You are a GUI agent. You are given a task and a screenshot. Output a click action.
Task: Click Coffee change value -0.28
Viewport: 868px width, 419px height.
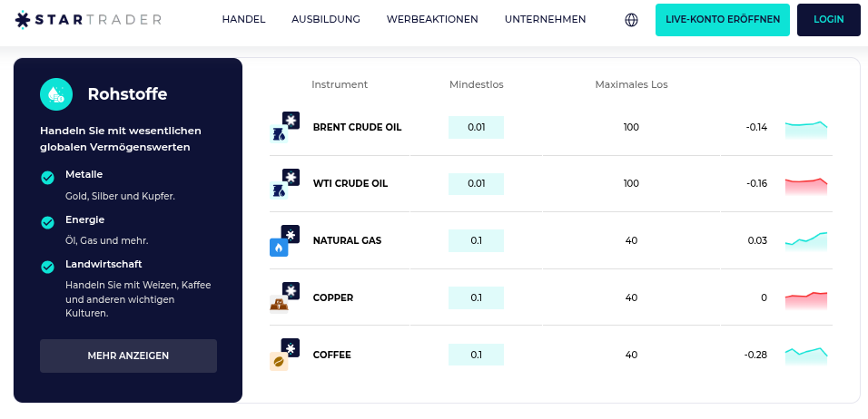pos(755,355)
